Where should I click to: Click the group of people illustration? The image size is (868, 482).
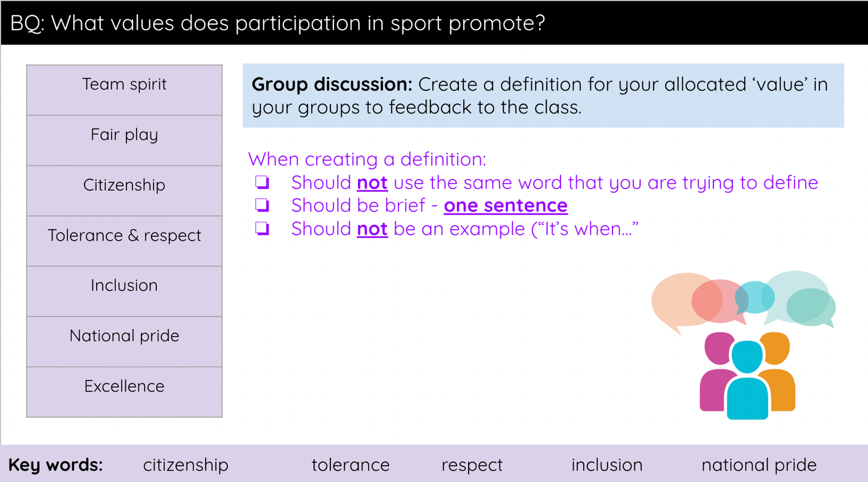(747, 375)
